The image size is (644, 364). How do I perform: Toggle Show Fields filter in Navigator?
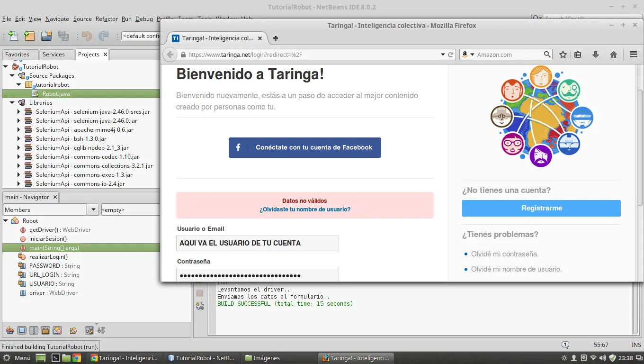point(22,330)
